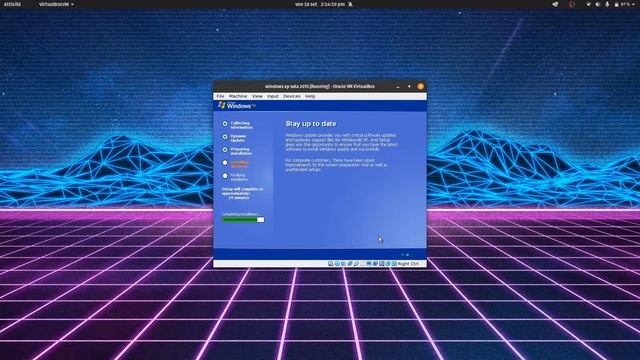Click the keyboard capture arrow icon
The height and width of the screenshot is (360, 640).
394,264
